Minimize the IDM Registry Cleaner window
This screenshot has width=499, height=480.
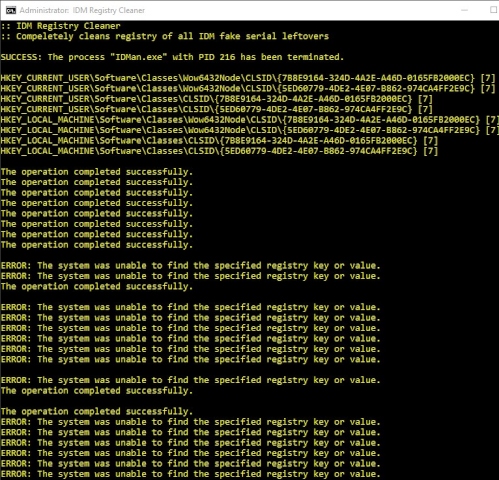(464, 10)
